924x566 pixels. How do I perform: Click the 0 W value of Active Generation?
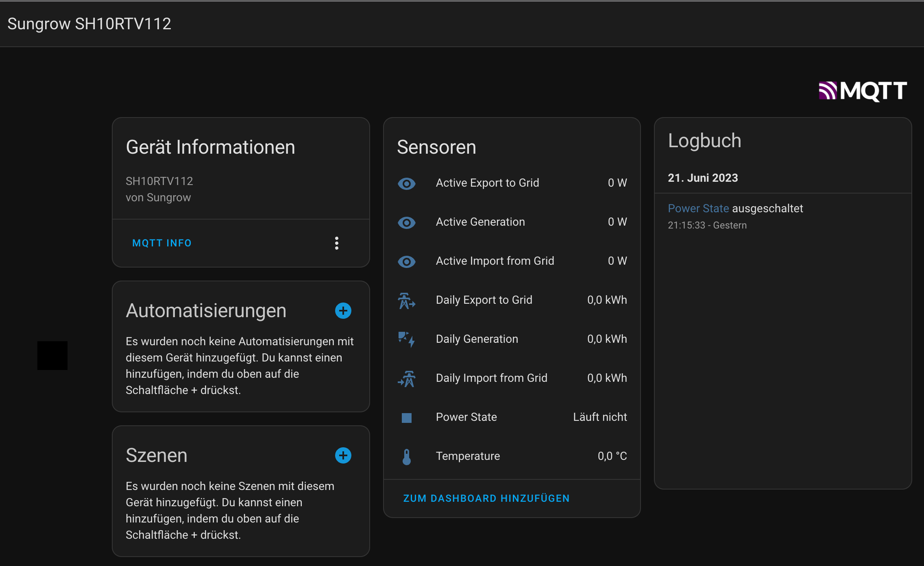click(617, 222)
